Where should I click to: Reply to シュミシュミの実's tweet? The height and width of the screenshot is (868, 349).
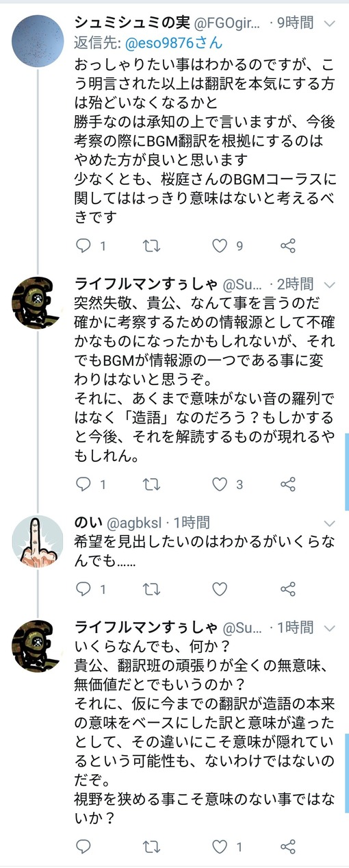click(x=83, y=246)
